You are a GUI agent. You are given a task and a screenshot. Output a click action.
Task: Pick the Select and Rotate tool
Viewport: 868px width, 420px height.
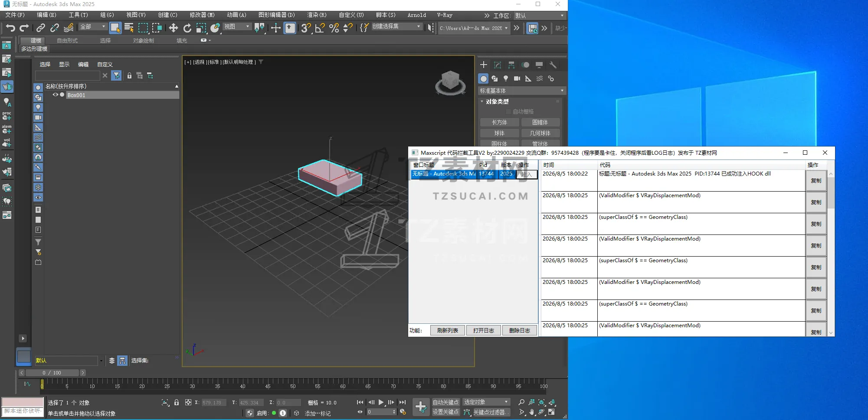[x=187, y=28]
